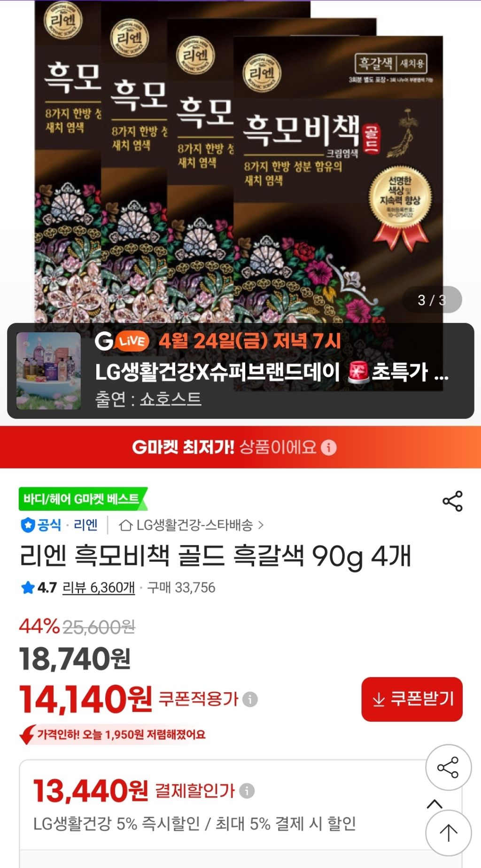
Task: Tap the product box image carousel
Action: tap(240, 160)
